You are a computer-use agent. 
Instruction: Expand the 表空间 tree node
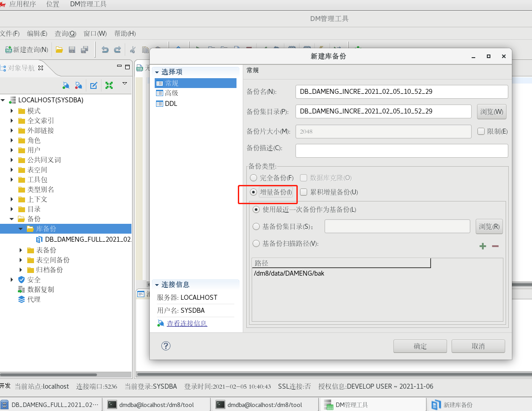[x=12, y=170]
